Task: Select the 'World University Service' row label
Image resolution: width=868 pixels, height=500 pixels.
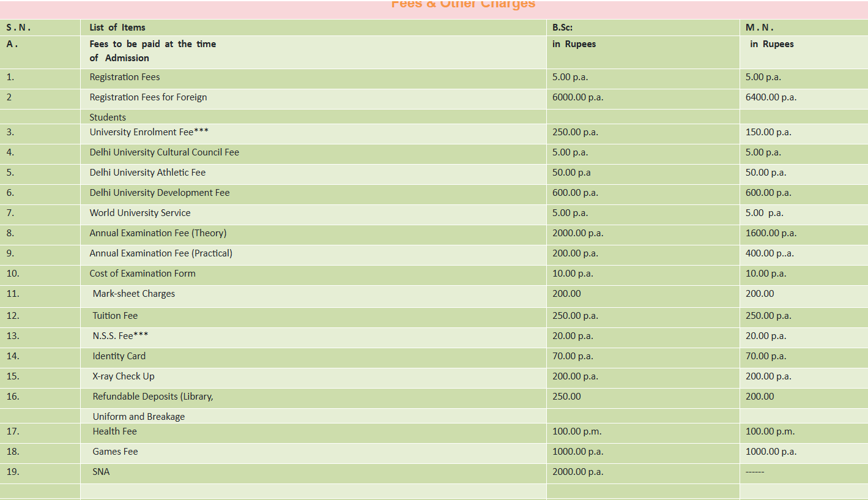Action: point(140,213)
